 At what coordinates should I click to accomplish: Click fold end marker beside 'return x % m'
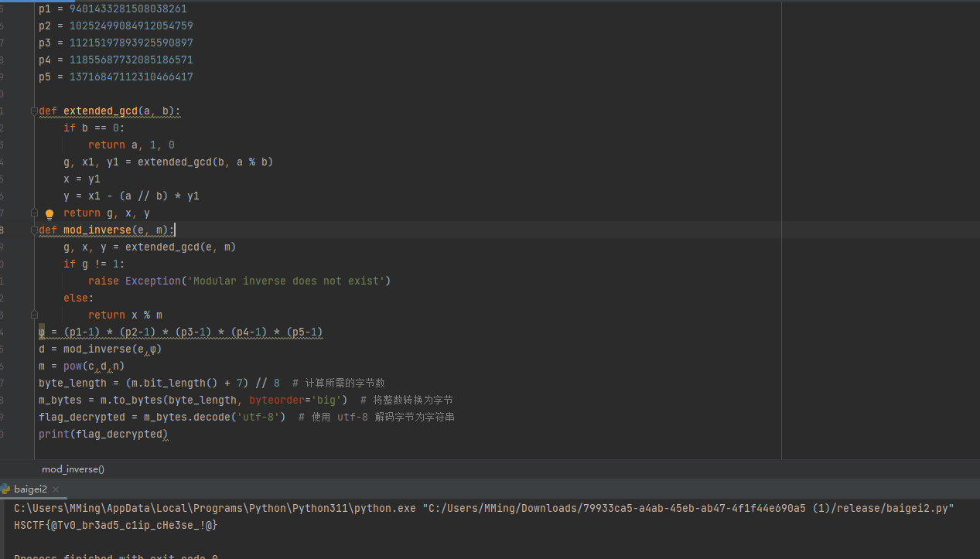point(34,315)
